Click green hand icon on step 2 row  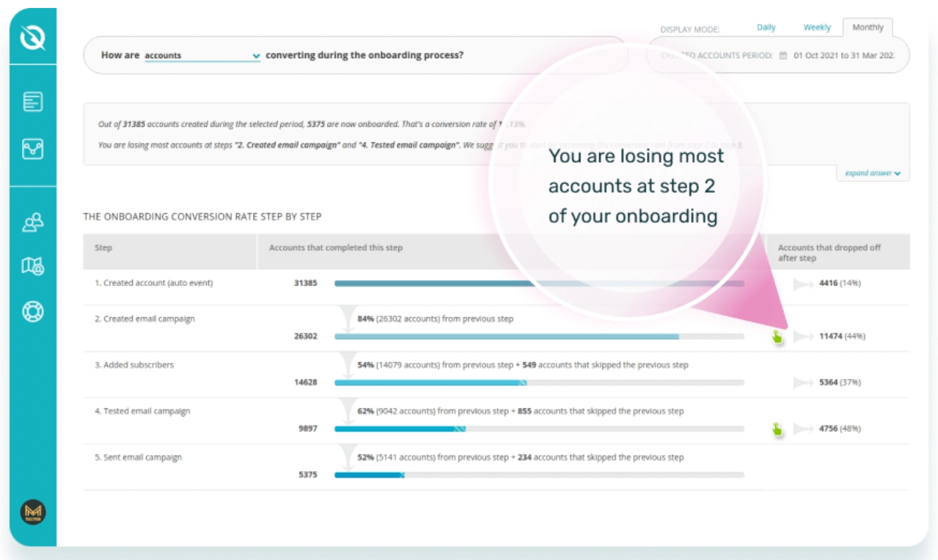(x=777, y=337)
